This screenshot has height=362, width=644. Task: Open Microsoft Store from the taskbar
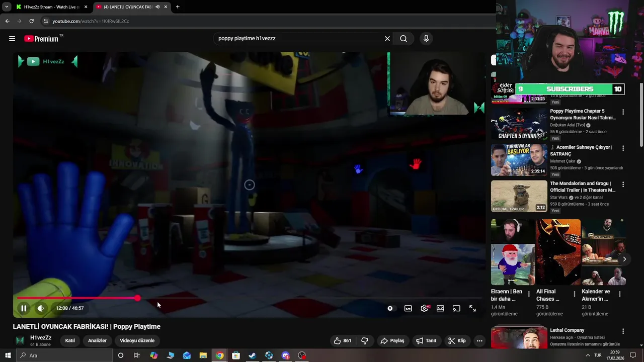pyautogui.click(x=236, y=355)
